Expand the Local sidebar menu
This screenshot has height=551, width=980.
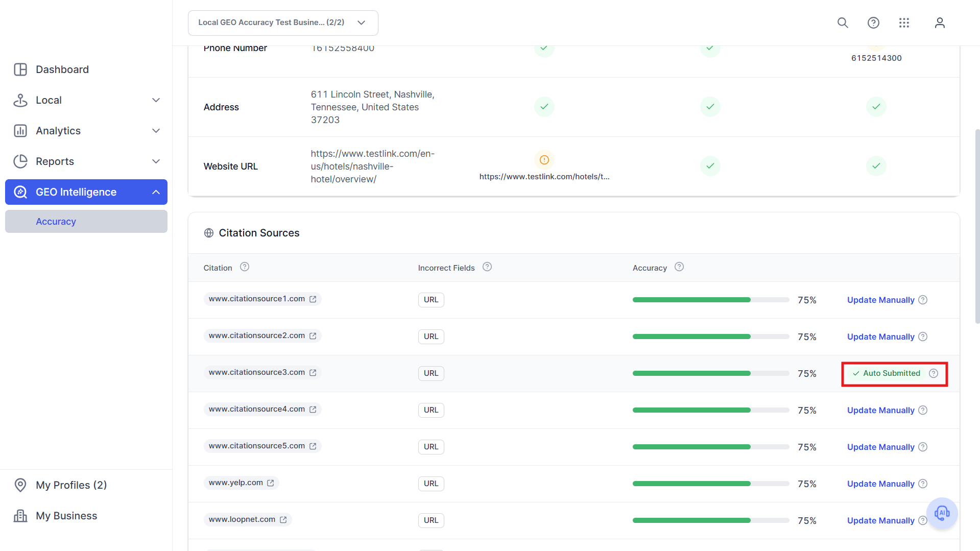tap(86, 100)
